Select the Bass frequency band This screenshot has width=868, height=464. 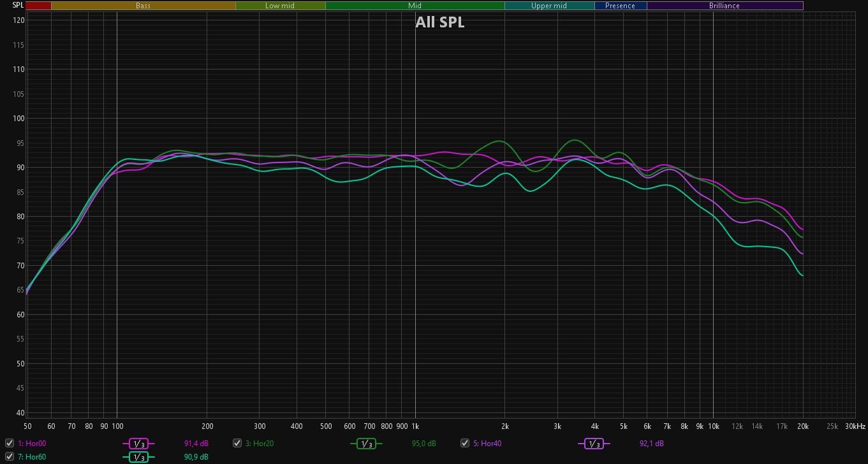point(143,6)
